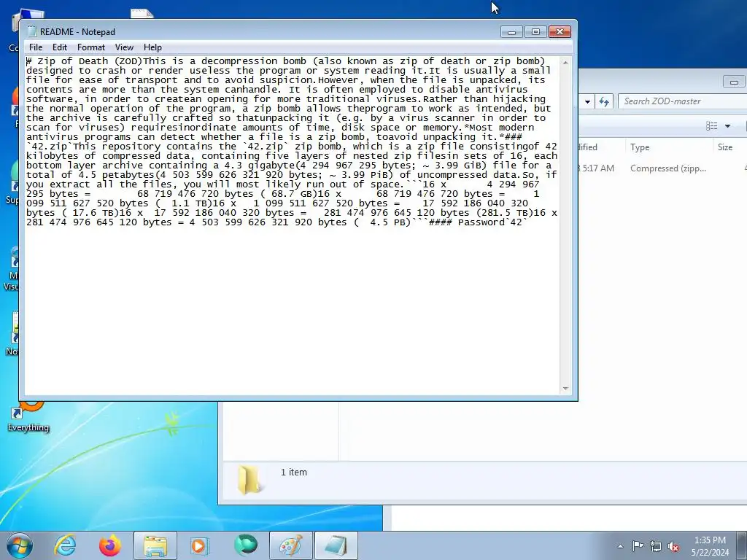
Task: Launch Internet Explorer from the taskbar
Action: pyautogui.click(x=65, y=545)
